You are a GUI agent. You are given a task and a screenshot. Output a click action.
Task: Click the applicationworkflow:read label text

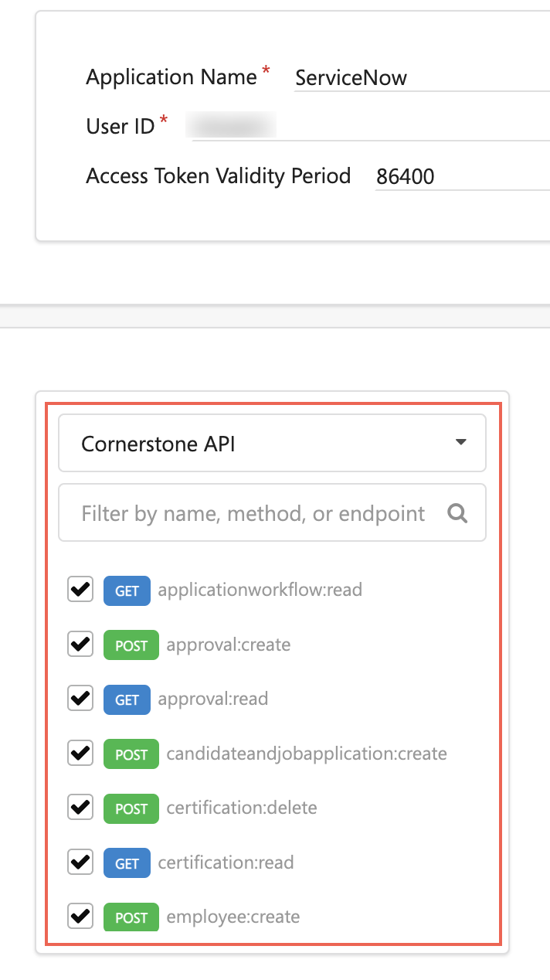click(260, 590)
